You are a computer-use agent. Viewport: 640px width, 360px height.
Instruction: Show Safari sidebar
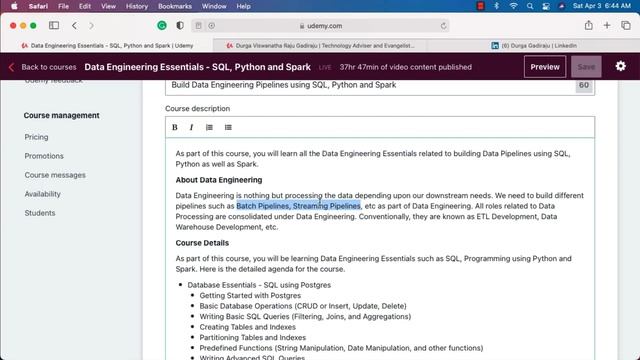[54, 25]
